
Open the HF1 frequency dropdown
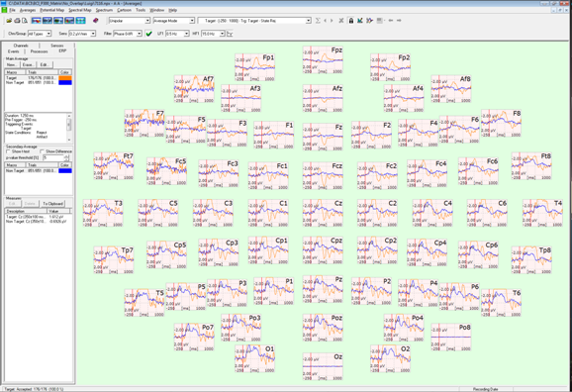click(x=213, y=34)
